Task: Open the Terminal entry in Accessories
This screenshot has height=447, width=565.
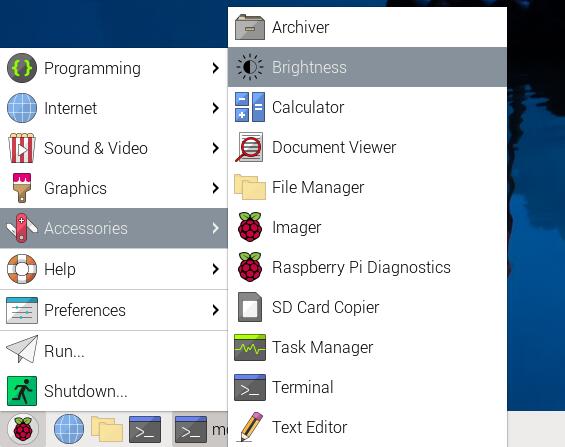Action: point(367,387)
